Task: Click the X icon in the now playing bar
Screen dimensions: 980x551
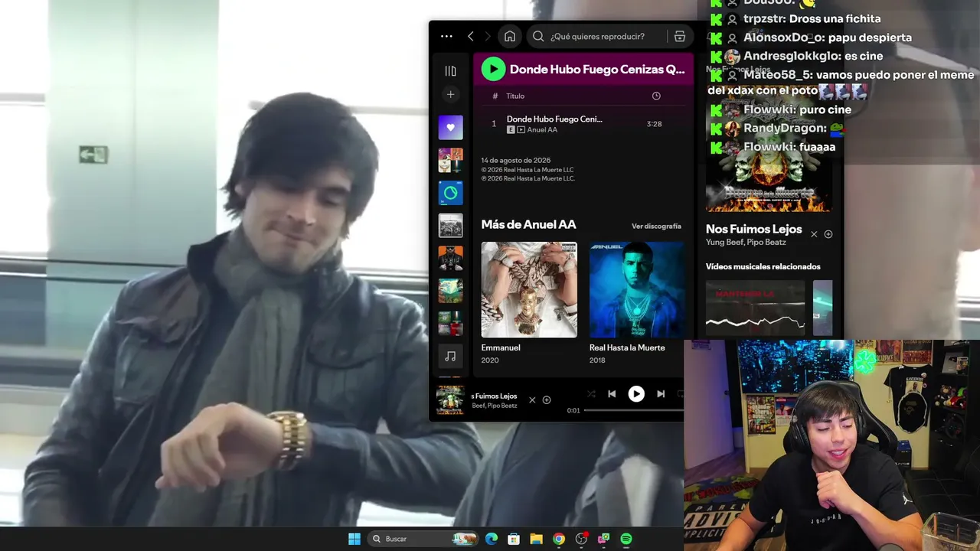Action: 532,399
